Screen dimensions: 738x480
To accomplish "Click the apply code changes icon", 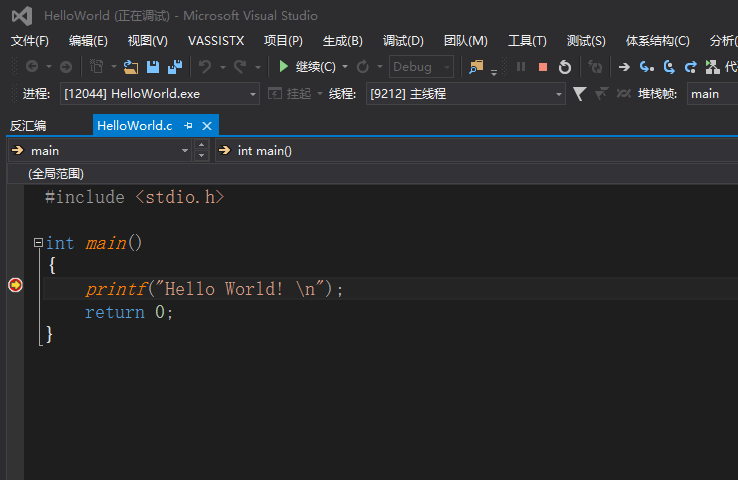I will coord(595,67).
